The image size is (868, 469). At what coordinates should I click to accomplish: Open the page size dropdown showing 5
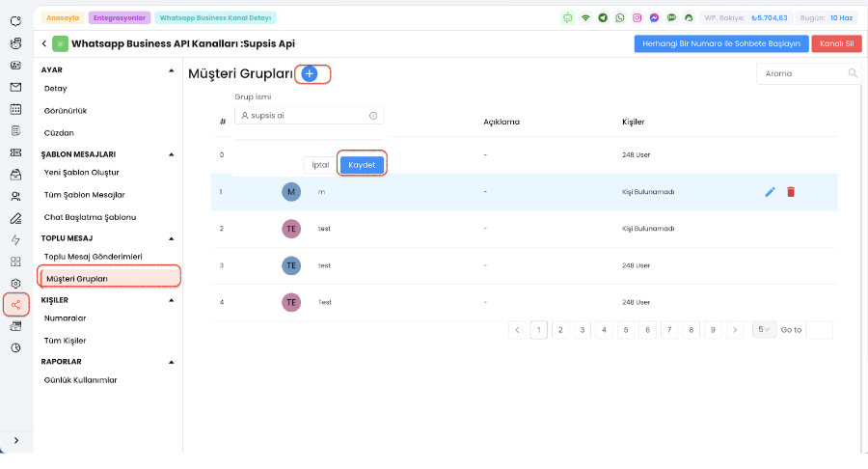tap(764, 329)
